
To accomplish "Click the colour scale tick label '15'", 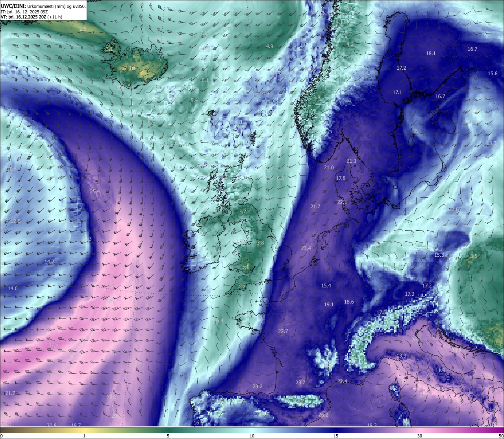I will [336, 436].
